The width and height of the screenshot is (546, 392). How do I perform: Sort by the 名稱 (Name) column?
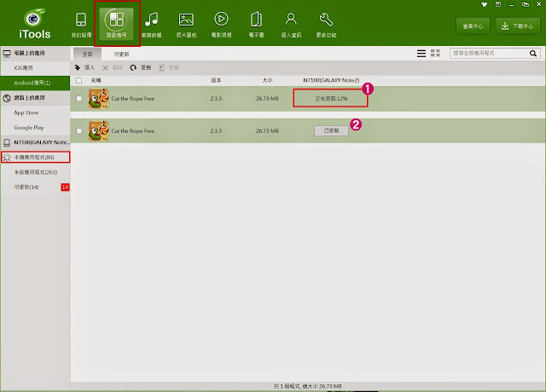96,80
